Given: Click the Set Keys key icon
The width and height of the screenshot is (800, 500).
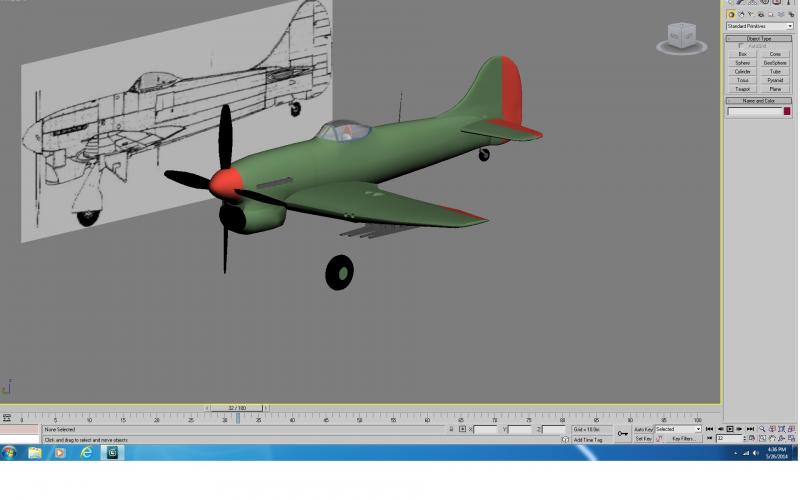Looking at the screenshot, I should pyautogui.click(x=622, y=434).
